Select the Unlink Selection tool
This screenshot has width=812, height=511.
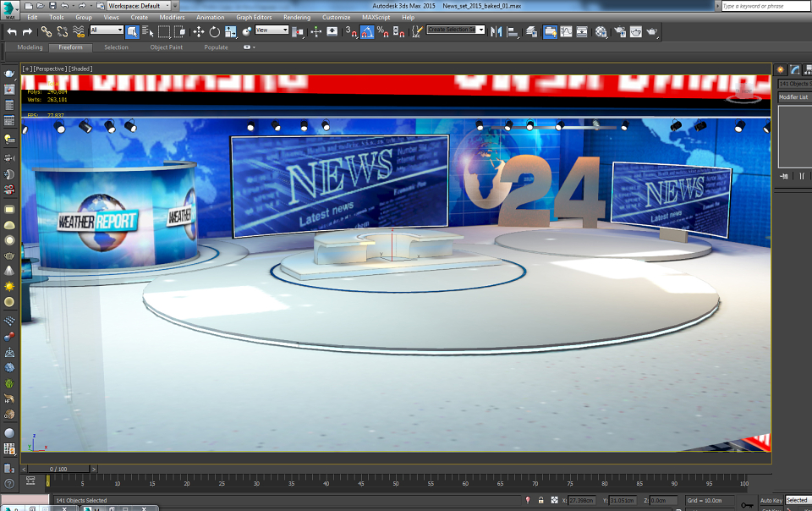point(62,32)
